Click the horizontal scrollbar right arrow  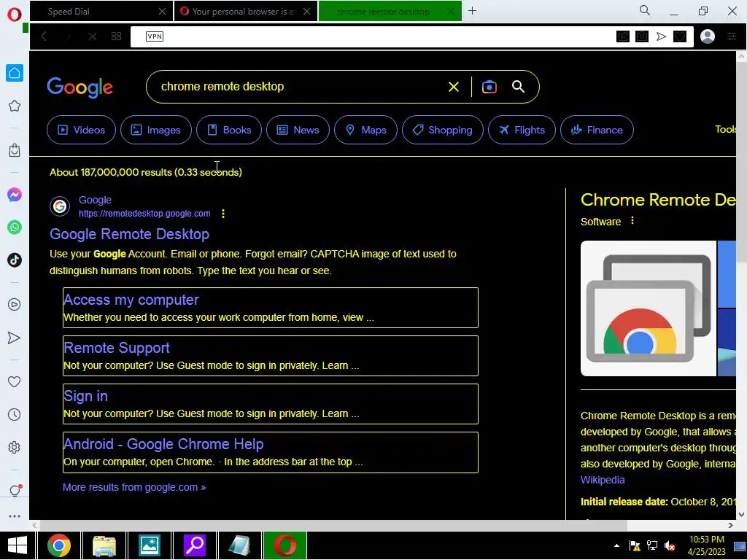pyautogui.click(x=731, y=525)
